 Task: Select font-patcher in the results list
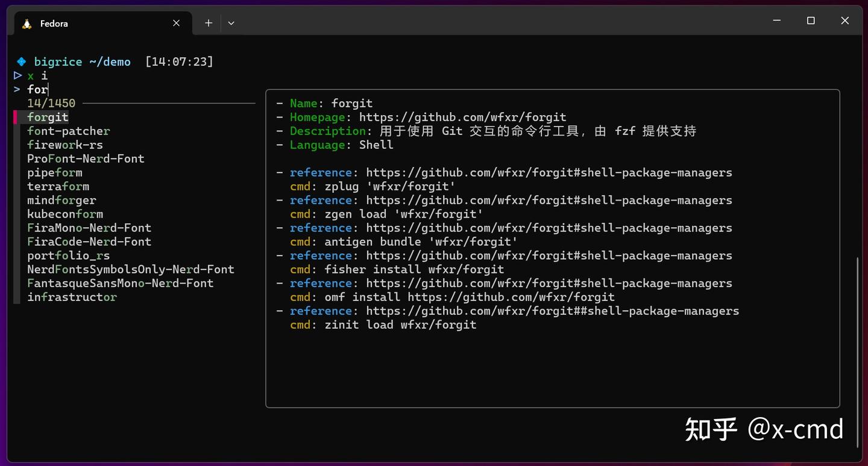coord(69,131)
